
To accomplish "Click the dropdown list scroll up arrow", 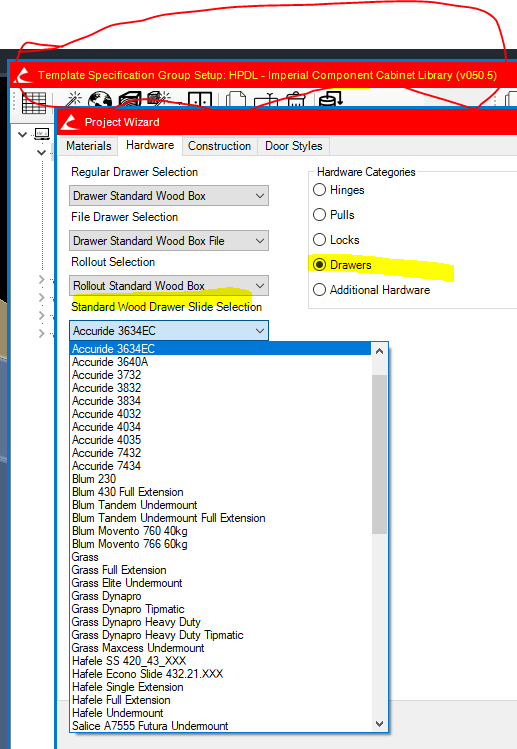I will point(379,352).
